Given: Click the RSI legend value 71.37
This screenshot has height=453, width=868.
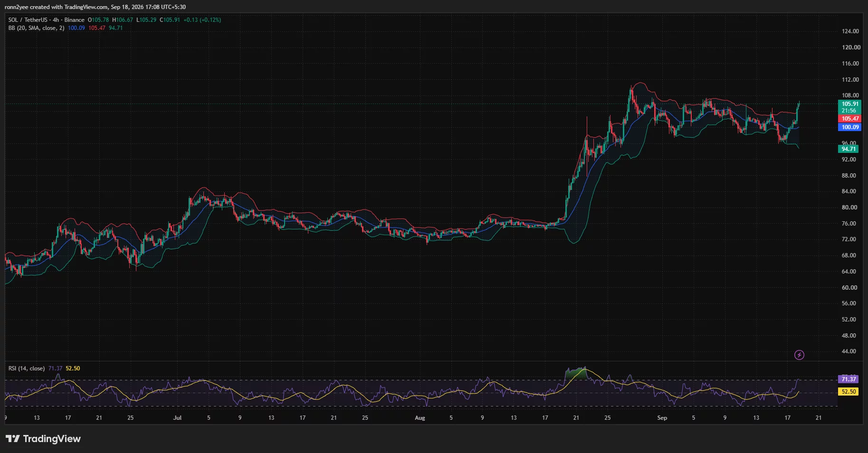Looking at the screenshot, I should click(55, 368).
